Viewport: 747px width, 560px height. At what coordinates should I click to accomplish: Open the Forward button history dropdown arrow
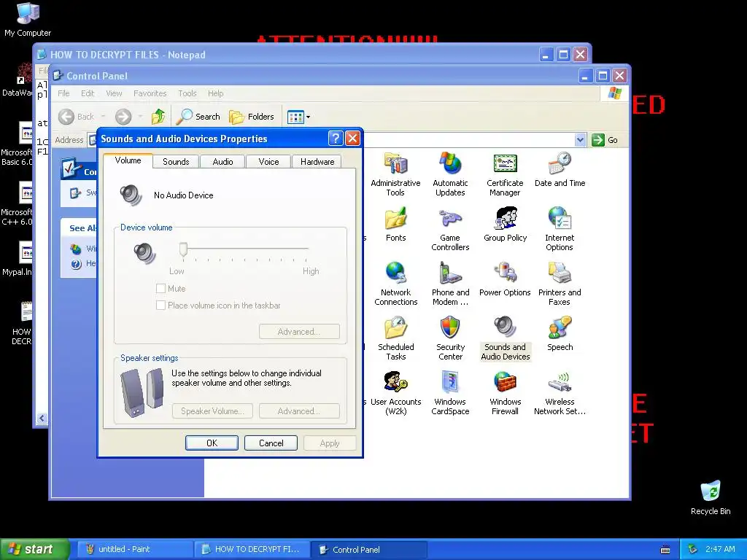tap(140, 117)
